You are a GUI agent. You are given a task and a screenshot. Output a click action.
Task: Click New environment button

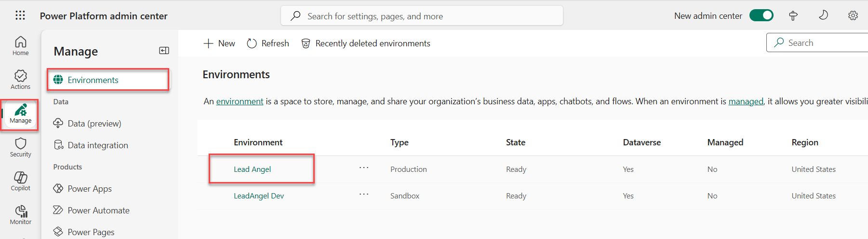219,43
